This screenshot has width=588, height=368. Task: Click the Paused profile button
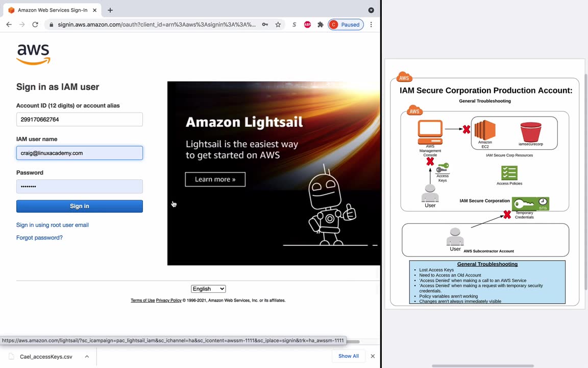coord(346,25)
